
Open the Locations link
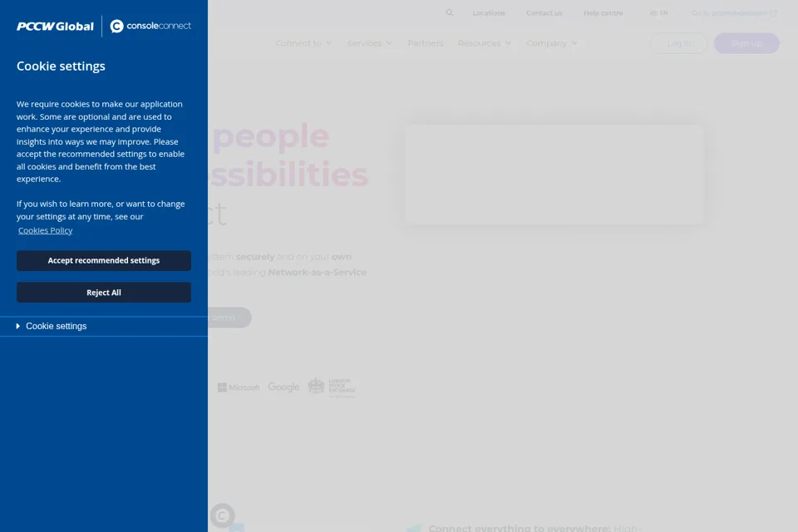pyautogui.click(x=489, y=13)
